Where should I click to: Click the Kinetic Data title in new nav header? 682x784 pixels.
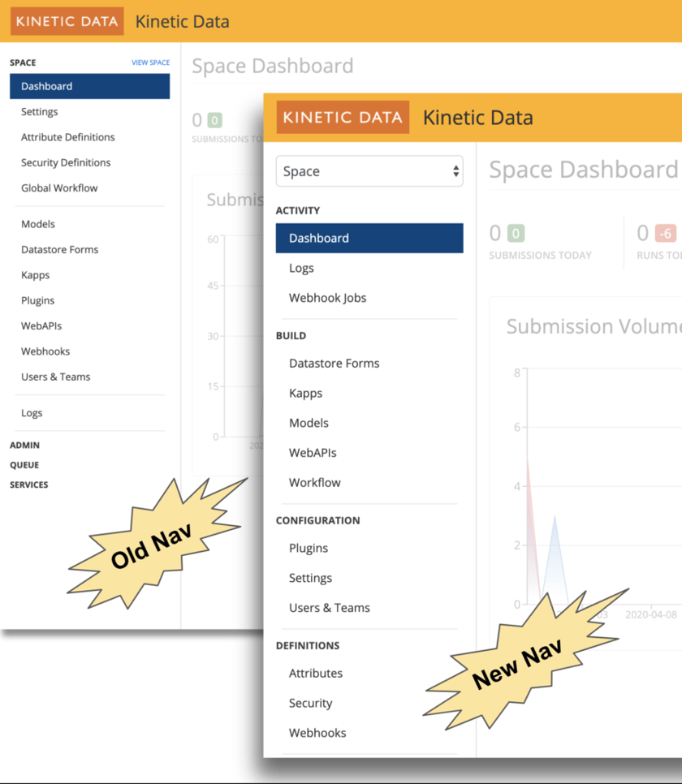point(478,118)
